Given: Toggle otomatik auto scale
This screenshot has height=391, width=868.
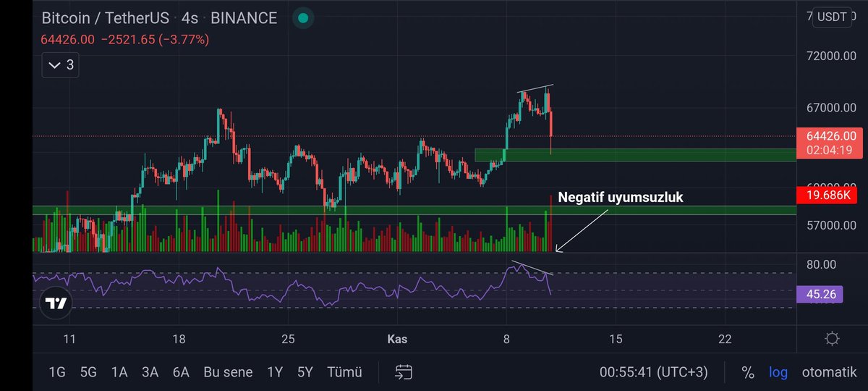Looking at the screenshot, I should tap(829, 372).
